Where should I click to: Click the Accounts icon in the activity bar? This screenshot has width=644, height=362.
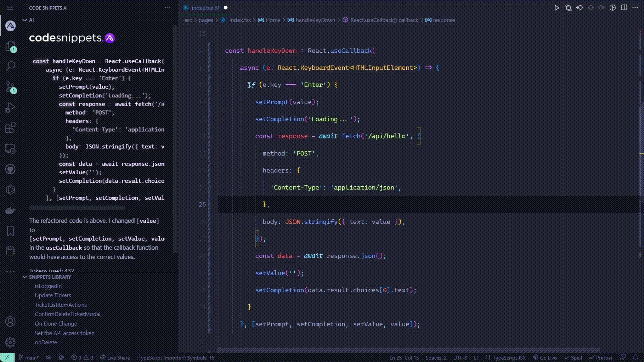click(x=10, y=322)
